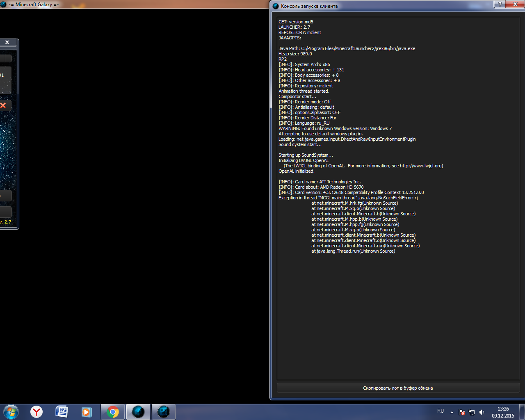Close the client launch console window
Screen dimensions: 525x420
point(515,4)
